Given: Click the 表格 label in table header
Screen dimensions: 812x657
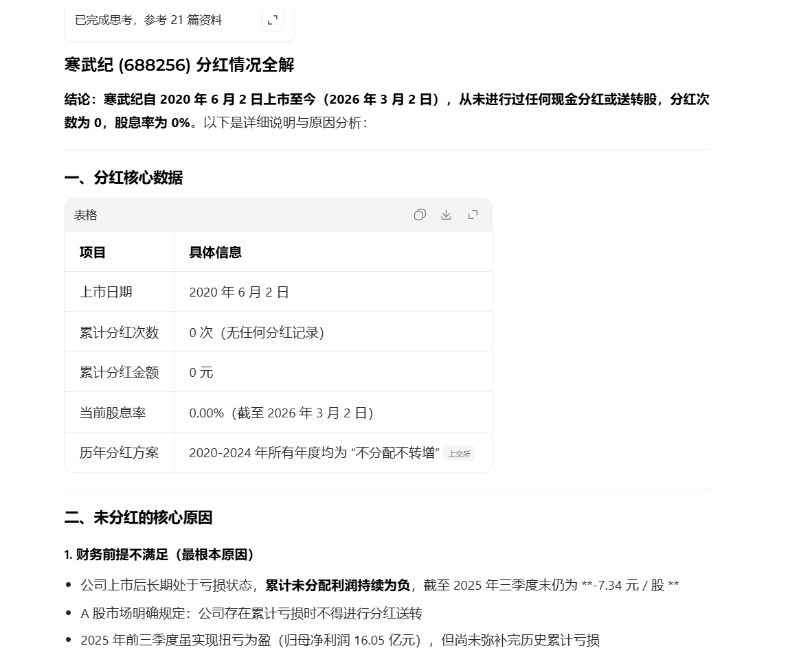Looking at the screenshot, I should click(x=85, y=215).
